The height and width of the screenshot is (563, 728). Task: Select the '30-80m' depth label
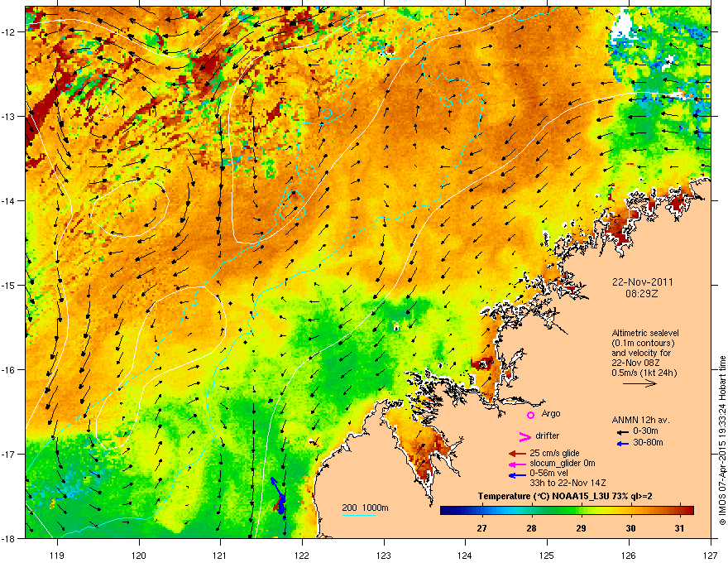coord(648,442)
